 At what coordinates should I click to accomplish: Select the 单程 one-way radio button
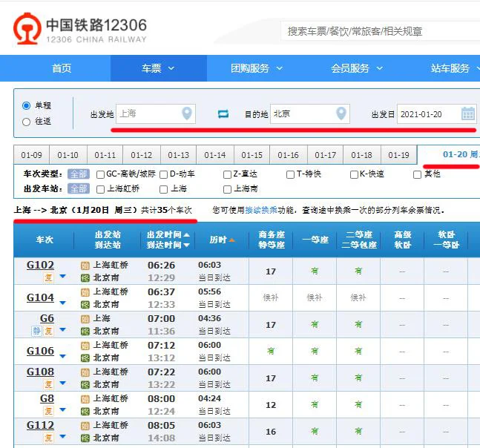pos(26,105)
